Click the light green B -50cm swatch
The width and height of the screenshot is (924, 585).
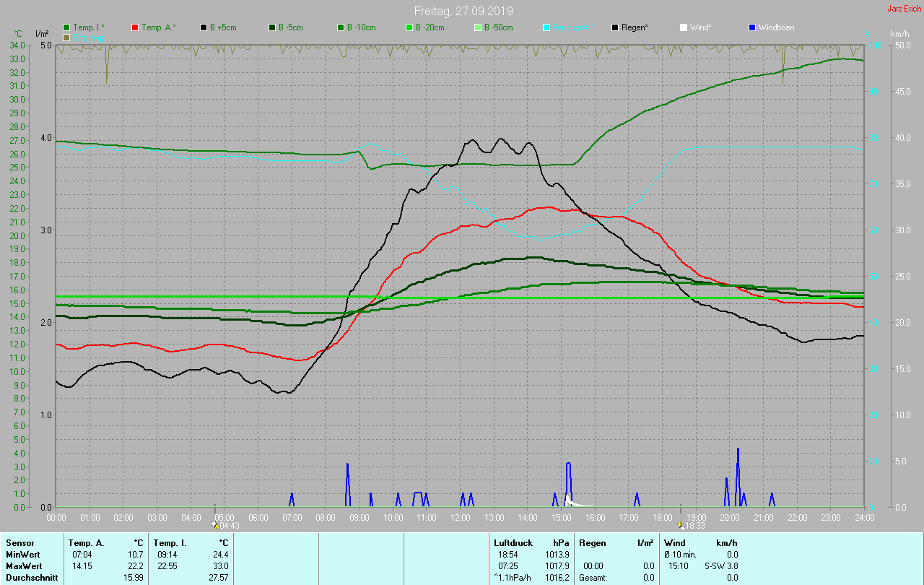[x=478, y=27]
